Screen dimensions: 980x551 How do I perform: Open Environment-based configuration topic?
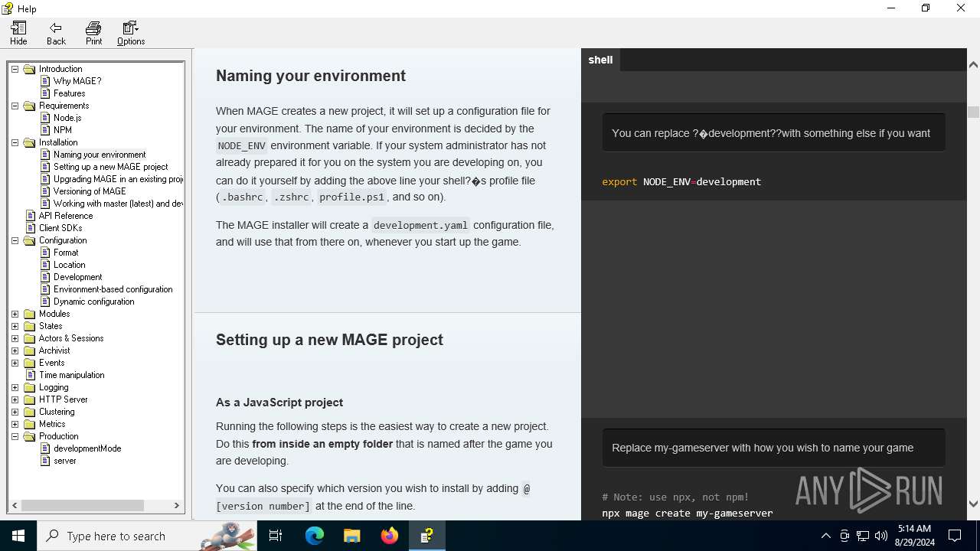pyautogui.click(x=113, y=289)
